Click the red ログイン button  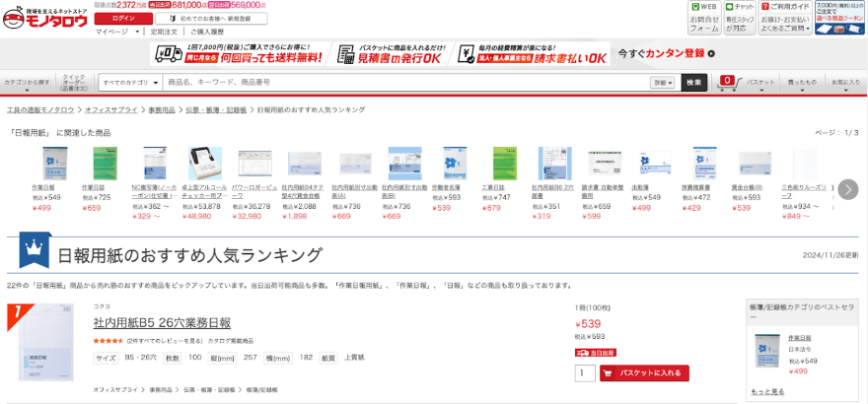123,19
